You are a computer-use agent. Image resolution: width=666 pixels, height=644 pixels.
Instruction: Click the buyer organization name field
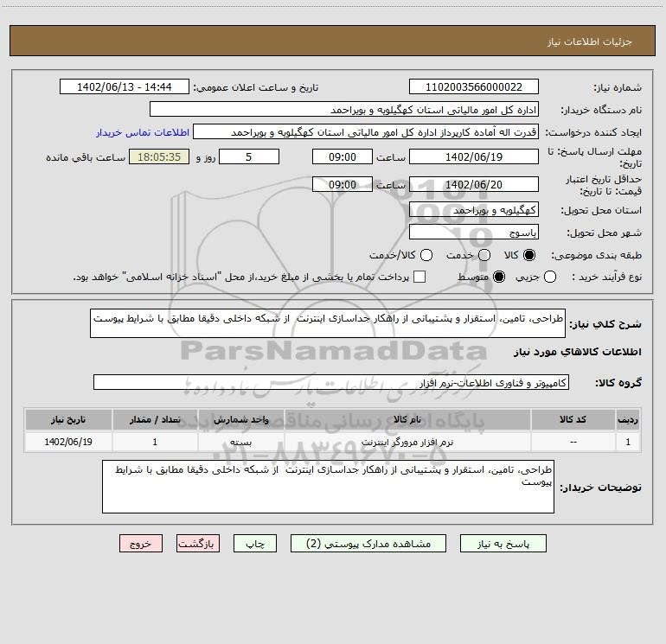344,110
